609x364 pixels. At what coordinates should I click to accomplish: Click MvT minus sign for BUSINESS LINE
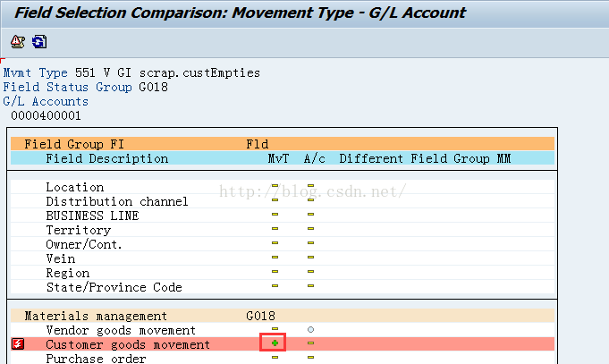(275, 215)
